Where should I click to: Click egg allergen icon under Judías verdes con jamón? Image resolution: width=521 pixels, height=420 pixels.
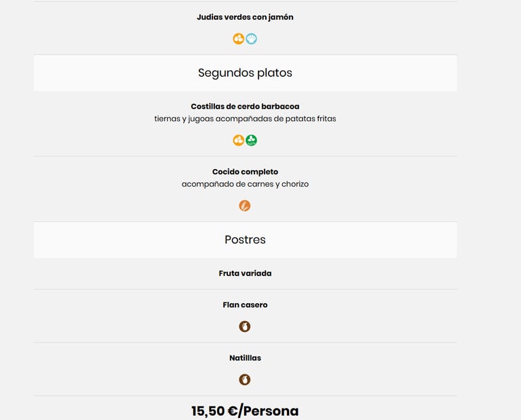pos(239,39)
